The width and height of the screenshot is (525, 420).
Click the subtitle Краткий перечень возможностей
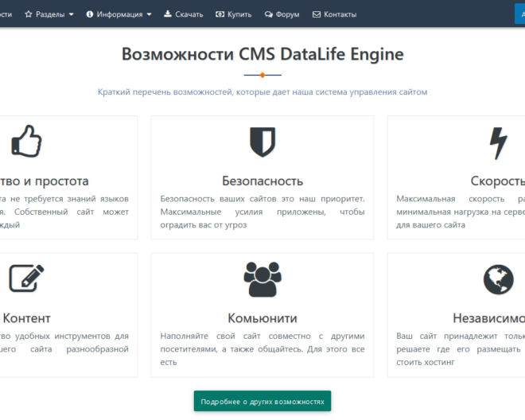(x=262, y=91)
